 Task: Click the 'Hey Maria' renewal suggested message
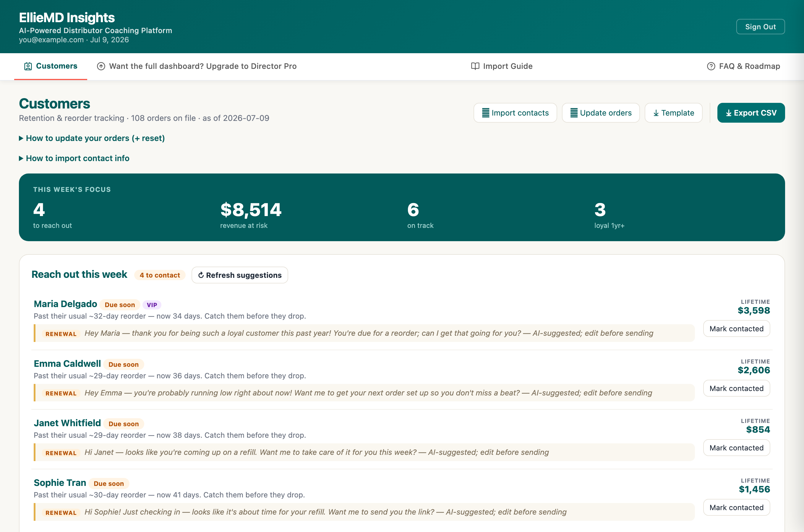364,333
